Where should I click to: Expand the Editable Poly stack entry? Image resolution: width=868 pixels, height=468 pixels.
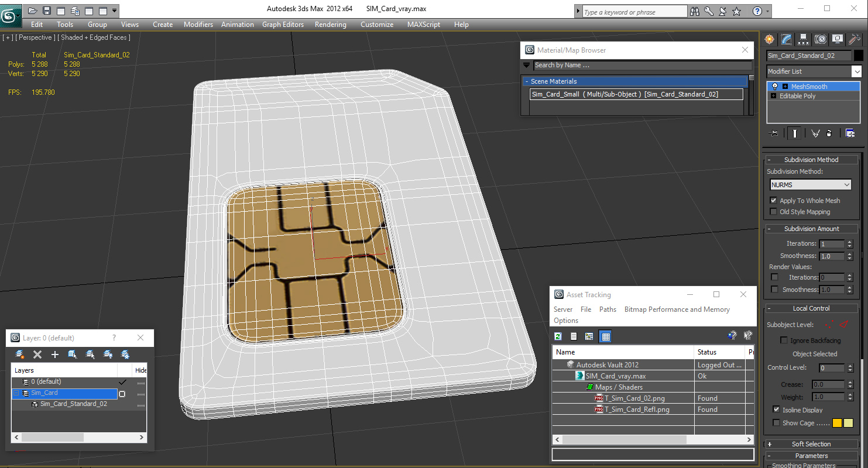point(774,96)
